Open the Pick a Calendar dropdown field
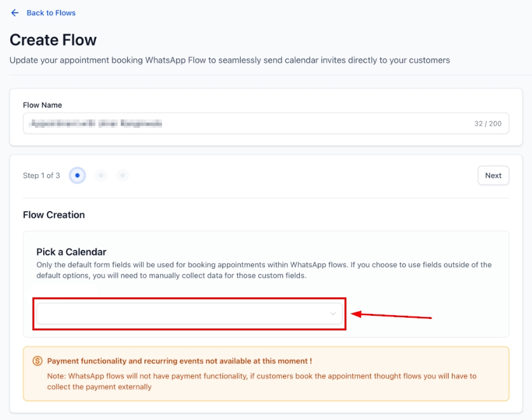Image resolution: width=532 pixels, height=420 pixels. coord(184,313)
